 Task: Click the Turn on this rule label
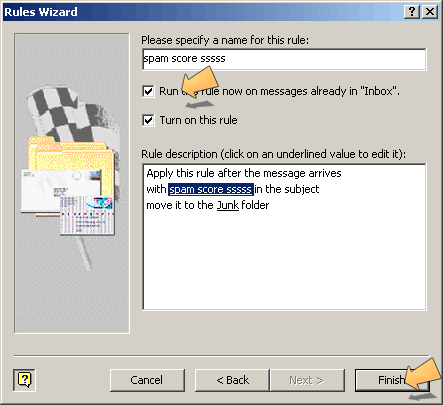tap(198, 120)
